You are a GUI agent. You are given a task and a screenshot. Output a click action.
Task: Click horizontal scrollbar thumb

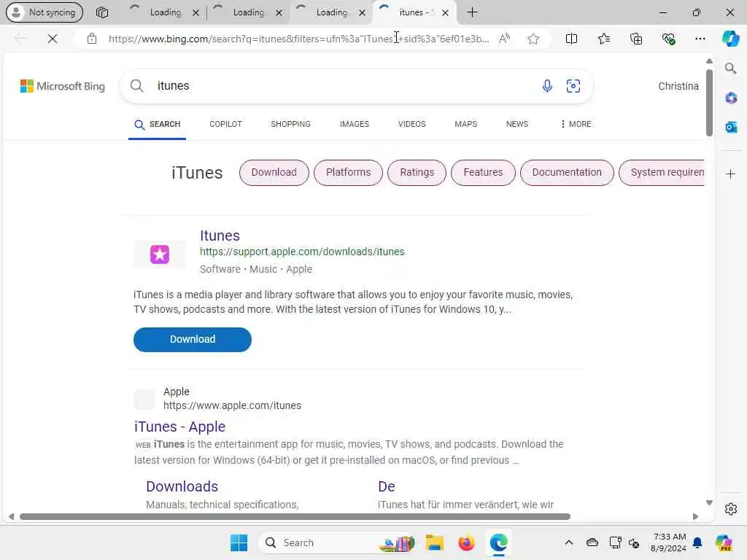(x=295, y=517)
